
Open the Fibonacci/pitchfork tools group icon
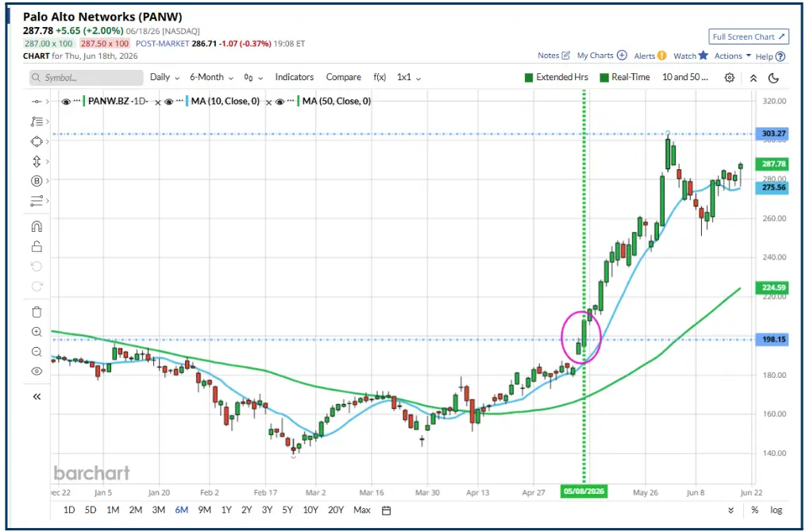point(36,121)
